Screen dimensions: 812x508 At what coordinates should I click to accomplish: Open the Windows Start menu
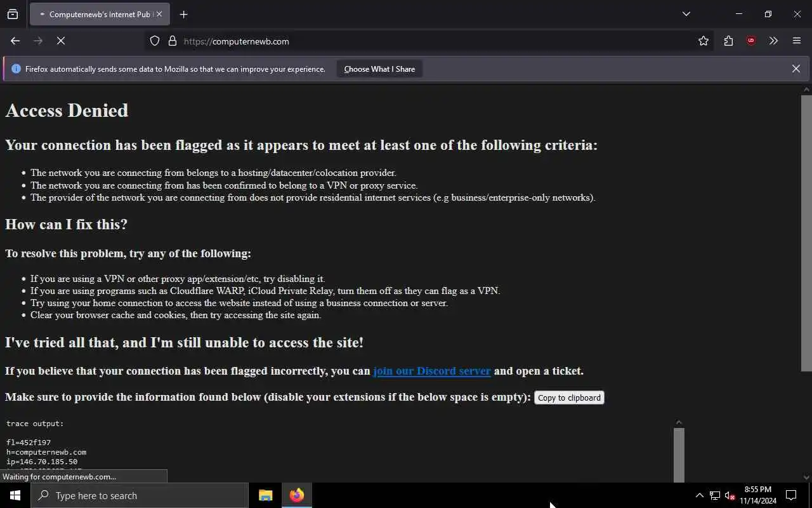[x=15, y=495]
